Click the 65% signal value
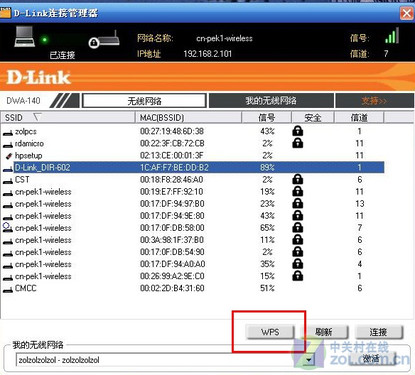 (267, 228)
